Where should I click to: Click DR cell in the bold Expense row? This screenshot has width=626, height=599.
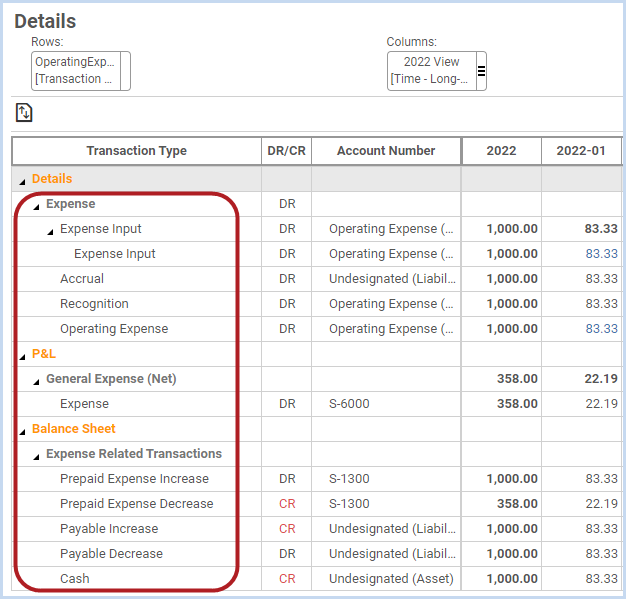point(287,204)
